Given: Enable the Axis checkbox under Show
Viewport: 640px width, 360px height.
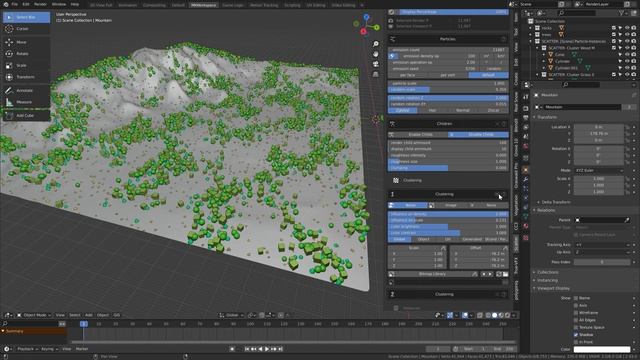Looking at the screenshot, I should click(x=576, y=305).
